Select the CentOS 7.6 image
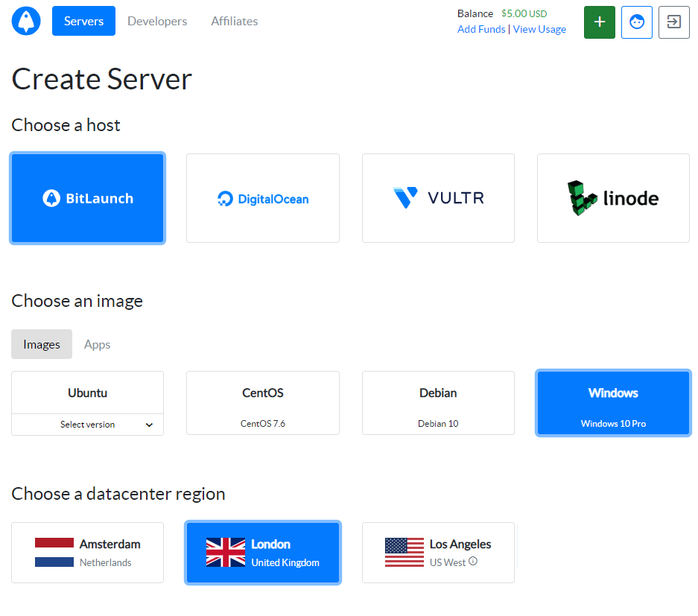Viewport: 698px width, 616px height. 263,403
